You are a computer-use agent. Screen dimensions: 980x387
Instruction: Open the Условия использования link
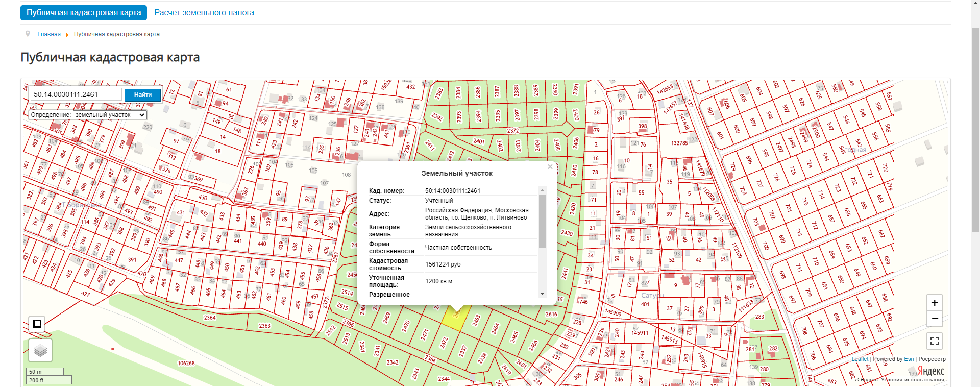click(913, 380)
